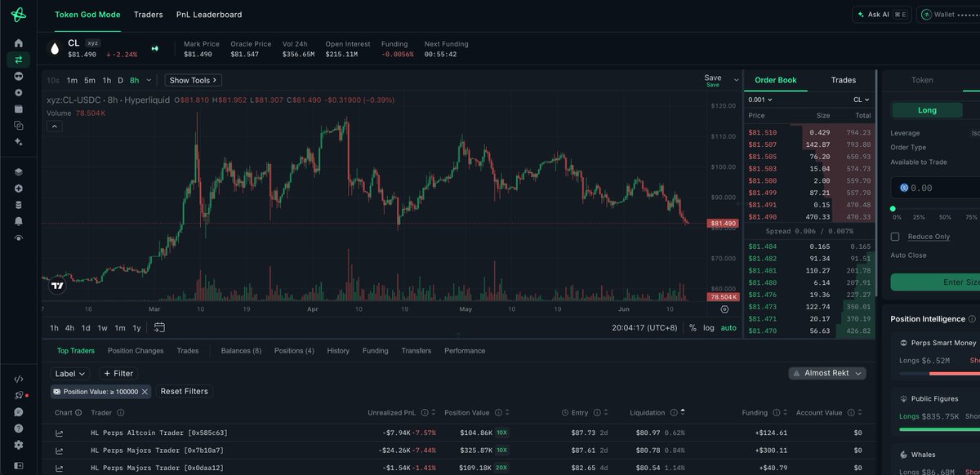Open the bell notifications sidebar icon
The image size is (980, 475).
tap(19, 221)
